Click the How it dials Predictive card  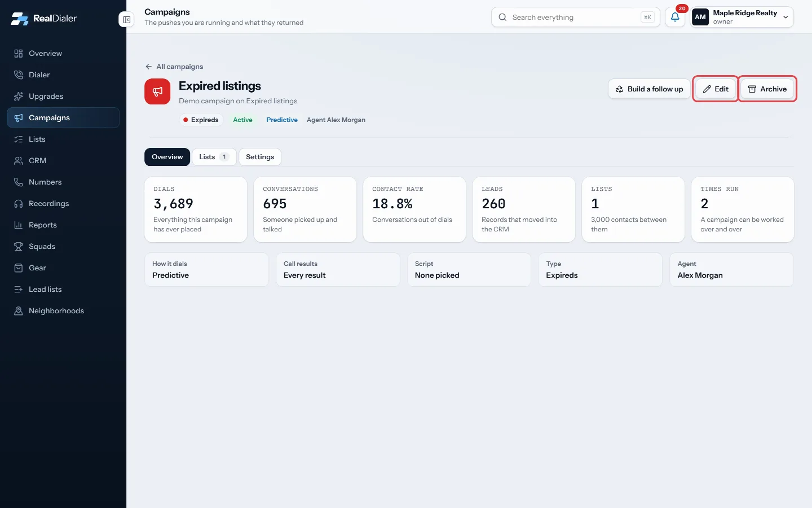tap(206, 270)
